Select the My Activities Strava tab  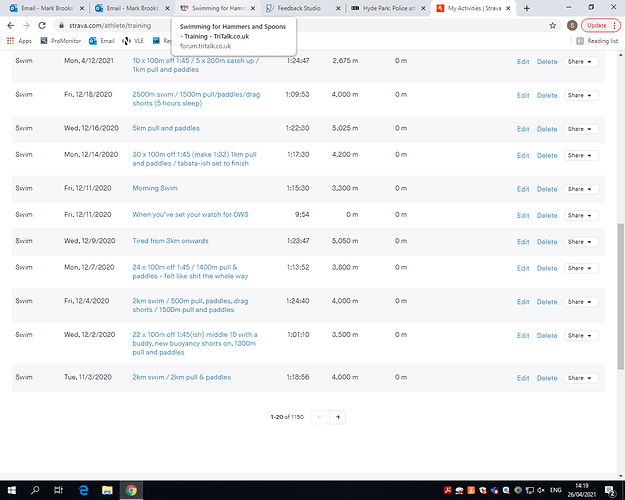(x=473, y=8)
